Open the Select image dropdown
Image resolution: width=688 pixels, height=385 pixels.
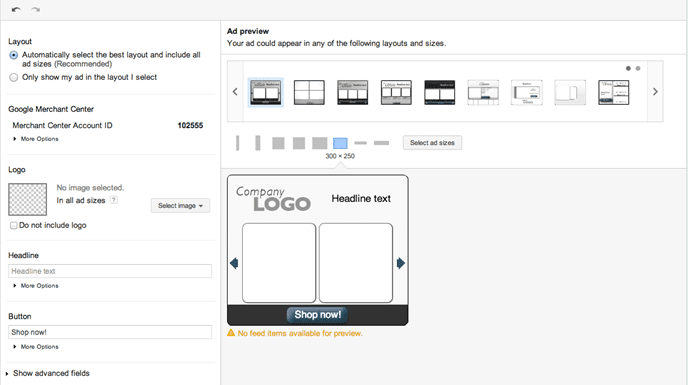[180, 205]
